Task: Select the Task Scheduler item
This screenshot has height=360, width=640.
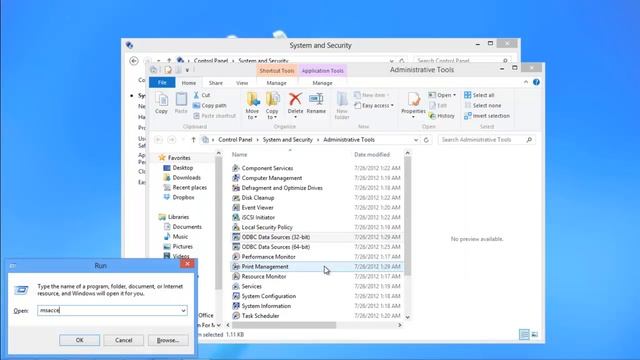Action: pos(260,316)
